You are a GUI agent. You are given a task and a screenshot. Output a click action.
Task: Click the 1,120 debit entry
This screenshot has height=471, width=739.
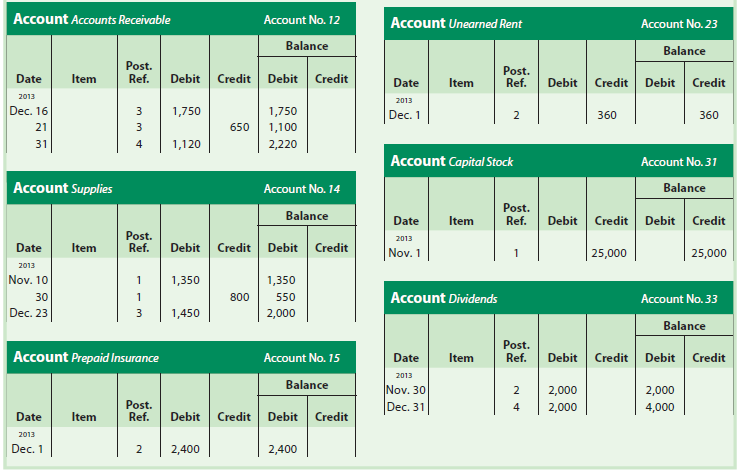click(x=186, y=144)
